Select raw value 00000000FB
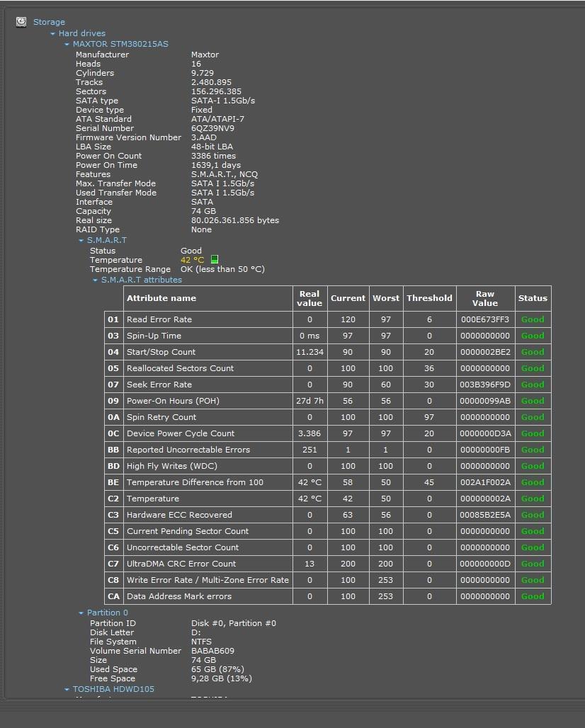Viewport: 585px width, 728px height. pos(485,450)
